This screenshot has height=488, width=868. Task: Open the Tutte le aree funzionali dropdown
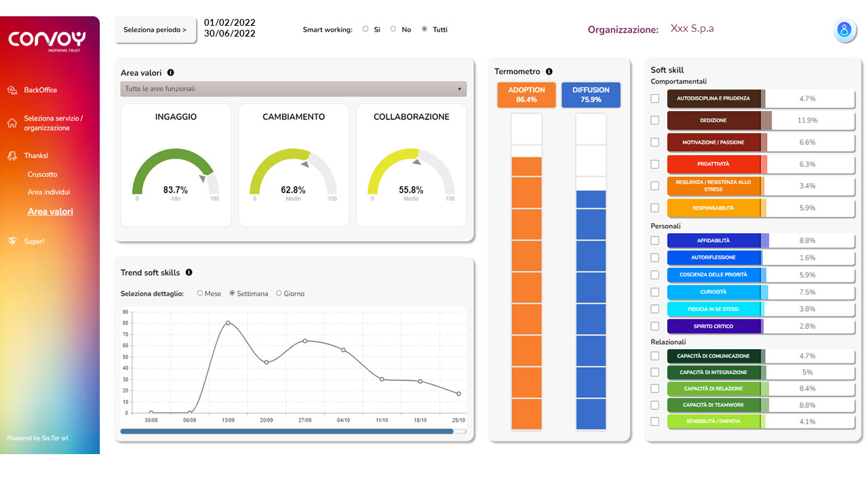click(294, 89)
